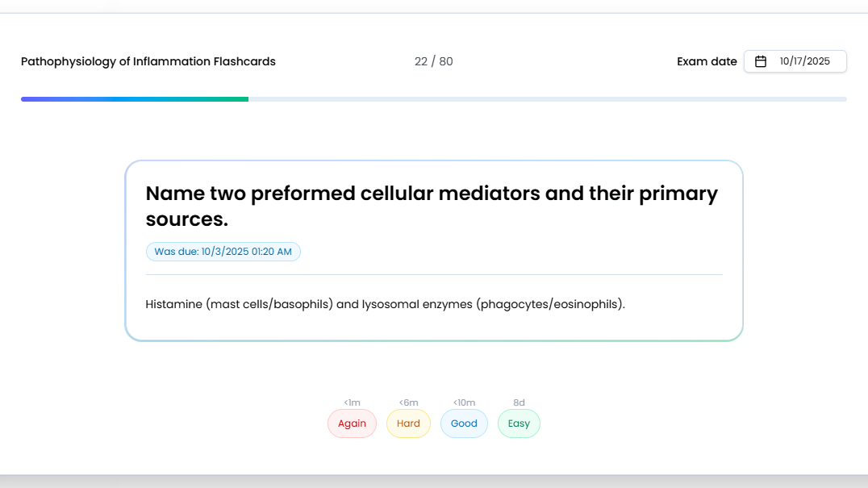Click the 'Was due: 10/3/2025' badge
This screenshot has height=488, width=868.
(223, 252)
